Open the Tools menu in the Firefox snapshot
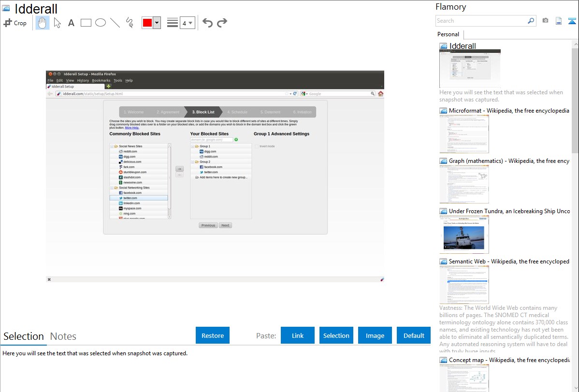This screenshot has height=392, width=579. tap(118, 81)
